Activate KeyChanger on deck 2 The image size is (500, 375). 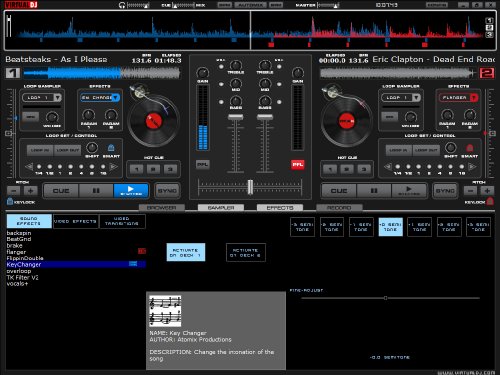pyautogui.click(x=246, y=252)
